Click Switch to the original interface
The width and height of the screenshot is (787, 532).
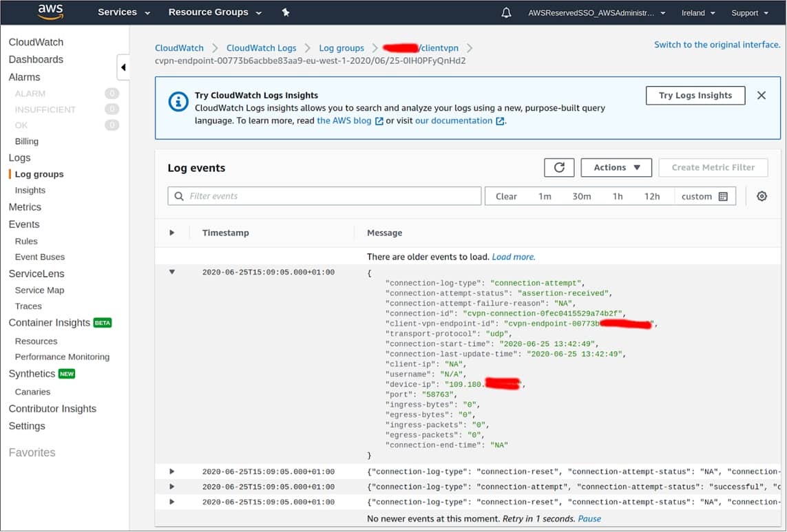point(717,45)
